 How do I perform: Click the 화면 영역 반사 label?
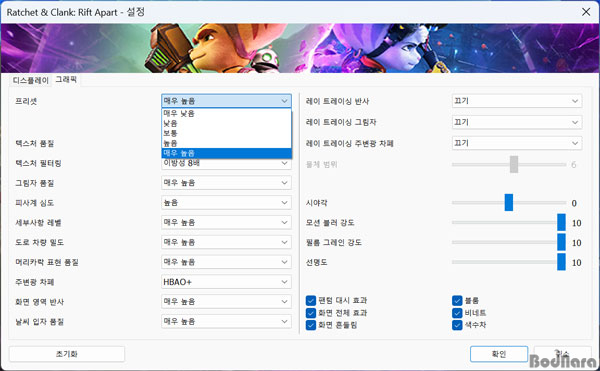39,302
